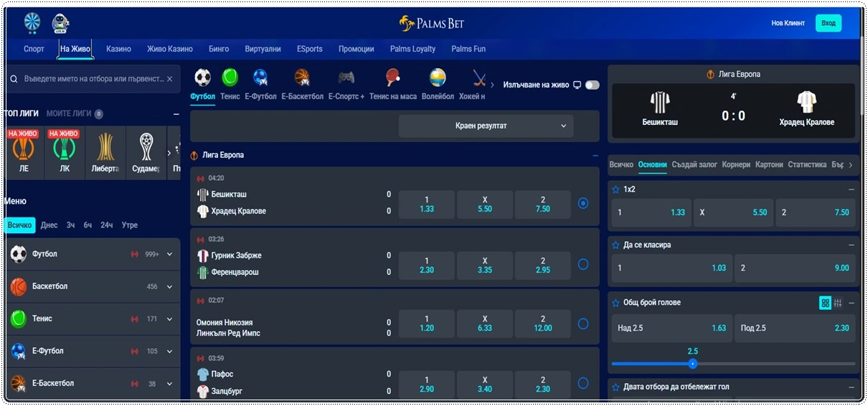Expand the Футбол sidebar chevron
Screen dimensions: 868x406
pos(170,254)
